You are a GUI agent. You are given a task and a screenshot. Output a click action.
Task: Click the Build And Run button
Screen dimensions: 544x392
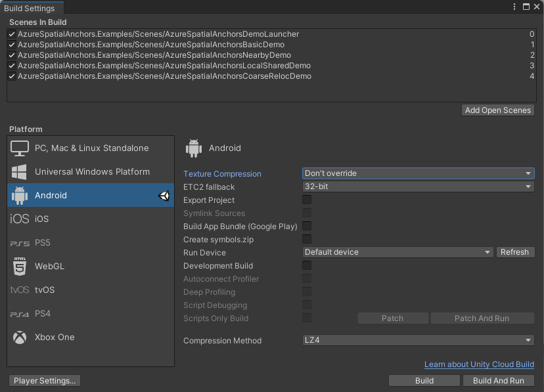[x=499, y=380]
